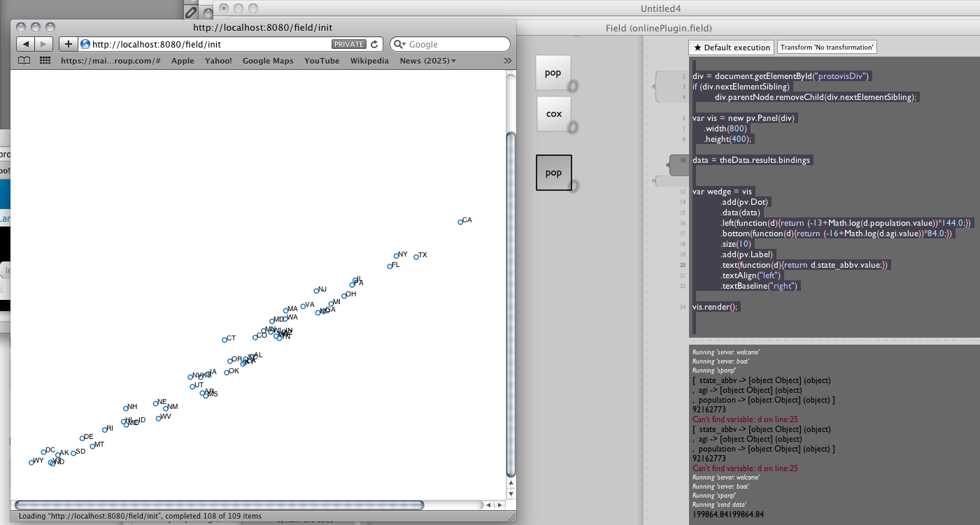Screen dimensions: 980x525
Task: Open the search engine magnifier dropdown
Action: pos(400,44)
